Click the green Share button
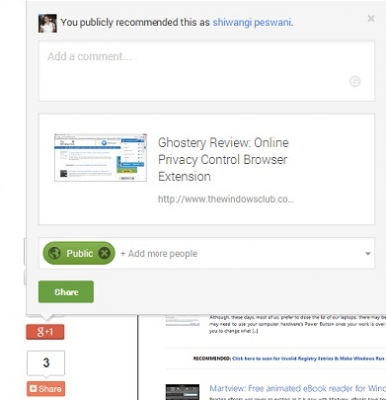The image size is (386, 400). pyautogui.click(x=66, y=292)
